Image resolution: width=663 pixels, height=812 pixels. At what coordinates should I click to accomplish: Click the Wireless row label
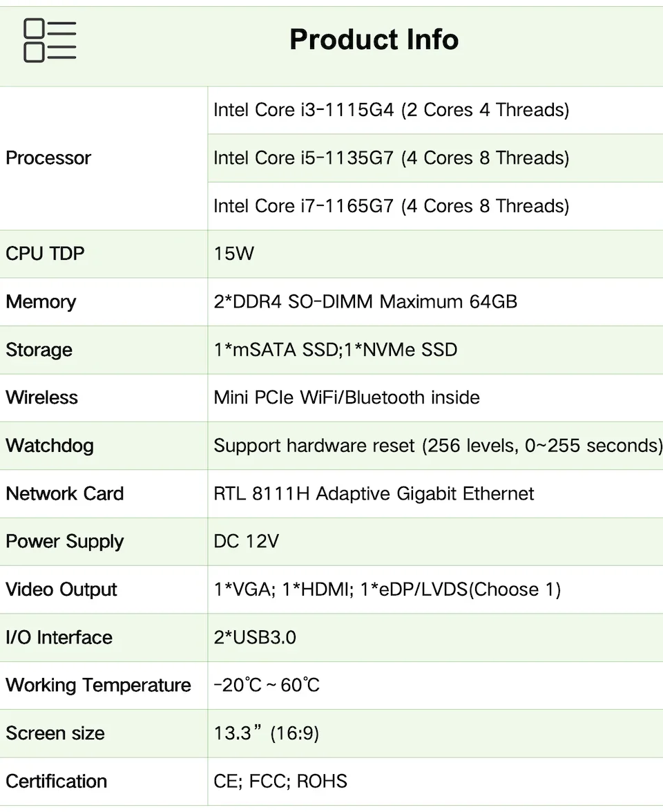[x=42, y=397]
